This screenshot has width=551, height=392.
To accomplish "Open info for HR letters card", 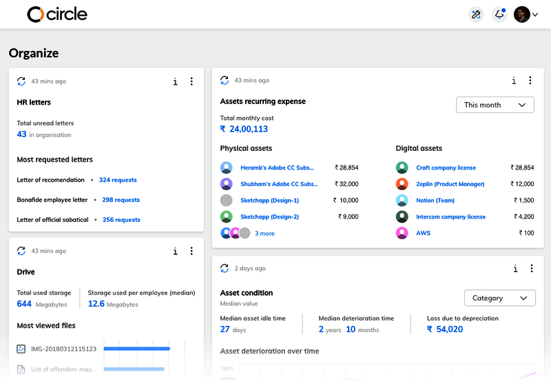I will click(176, 82).
